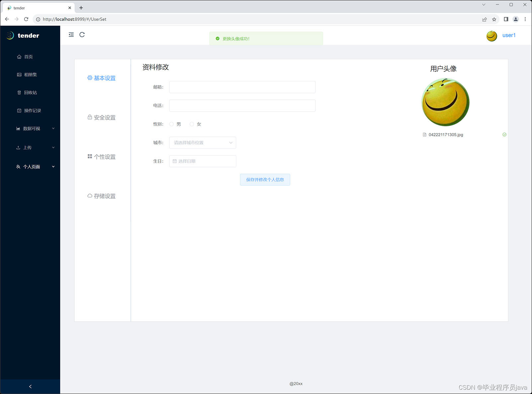Click the site info icon in address bar
Image resolution: width=532 pixels, height=394 pixels.
point(38,19)
